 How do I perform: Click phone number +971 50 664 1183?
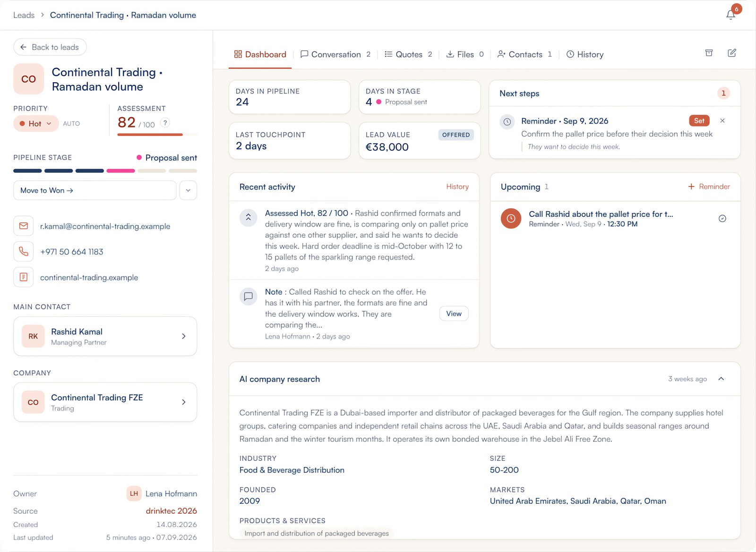pos(72,252)
